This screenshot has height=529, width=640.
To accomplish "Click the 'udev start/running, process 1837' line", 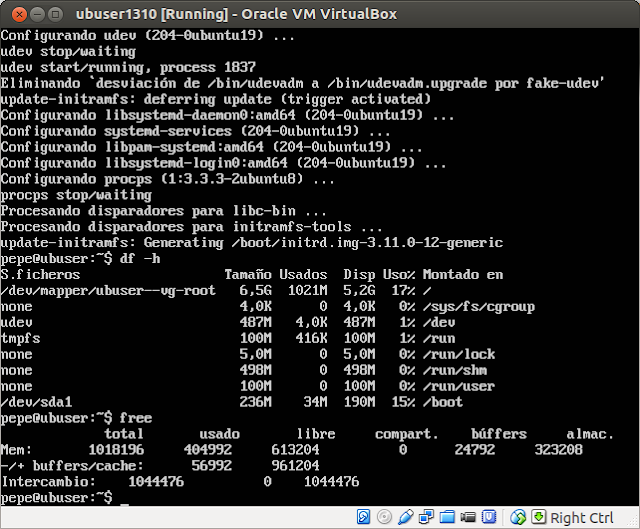I will tap(128, 67).
